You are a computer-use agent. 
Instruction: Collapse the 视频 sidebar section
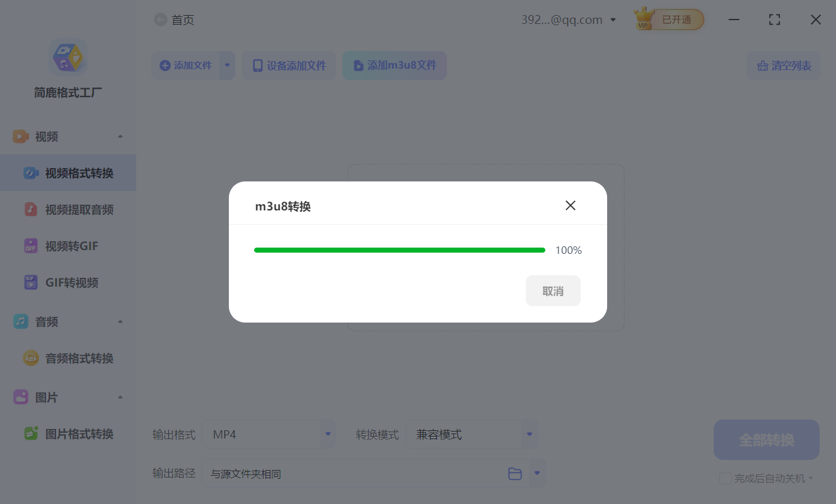coord(120,136)
